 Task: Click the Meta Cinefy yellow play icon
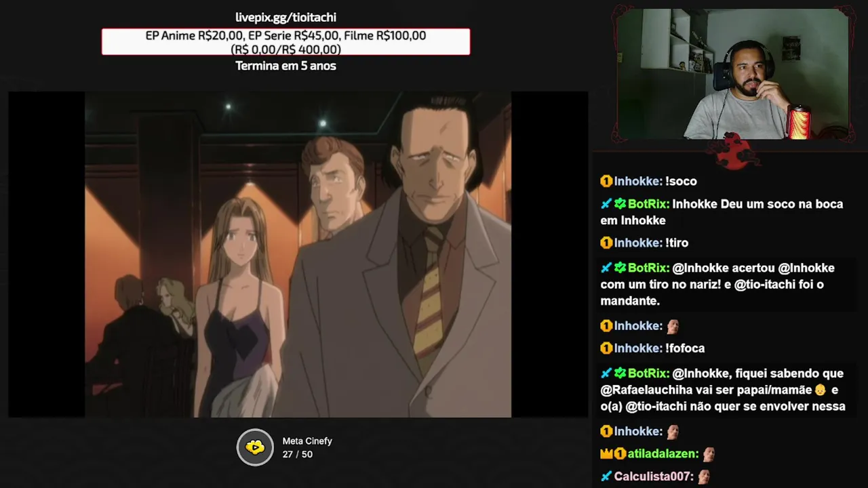point(255,447)
